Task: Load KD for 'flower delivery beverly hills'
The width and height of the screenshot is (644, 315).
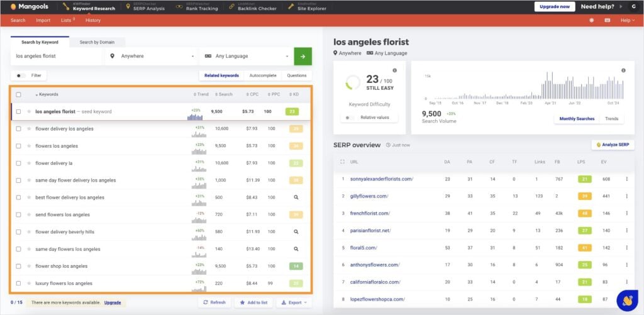Action: tap(296, 231)
